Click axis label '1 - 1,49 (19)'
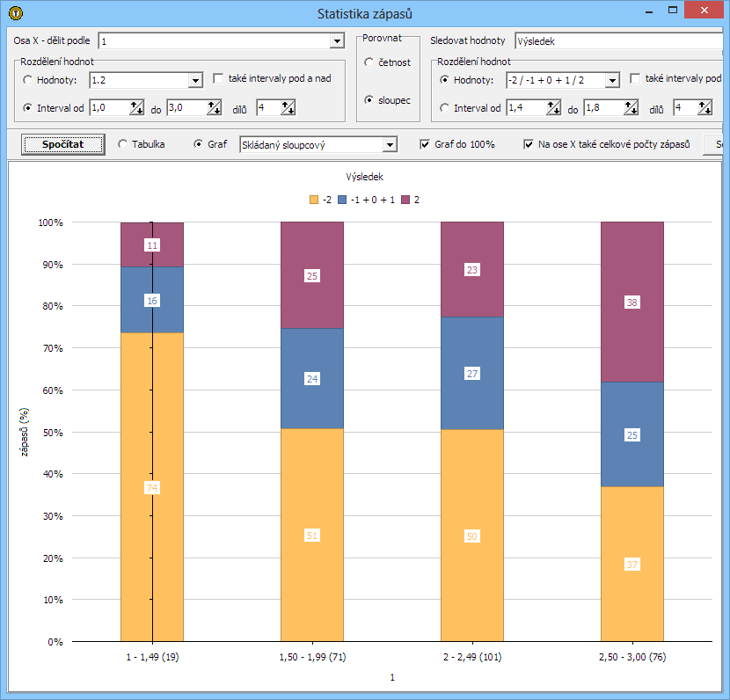The height and width of the screenshot is (700, 730). coord(152,657)
